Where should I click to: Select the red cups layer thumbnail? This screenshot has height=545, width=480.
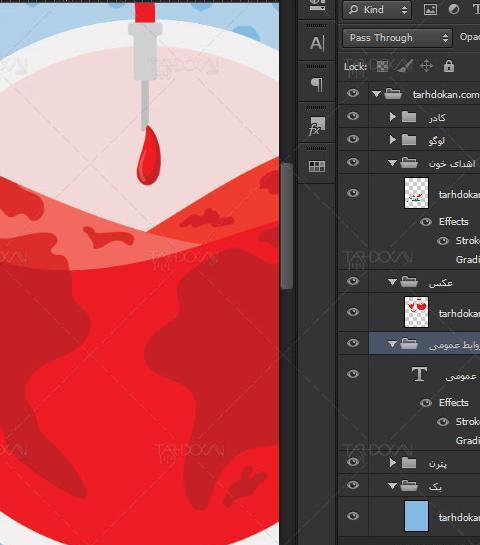pos(416,312)
